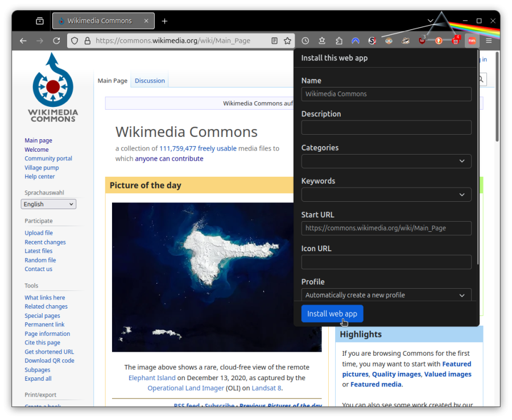Open the English language selector
This screenshot has height=420, width=512.
48,204
